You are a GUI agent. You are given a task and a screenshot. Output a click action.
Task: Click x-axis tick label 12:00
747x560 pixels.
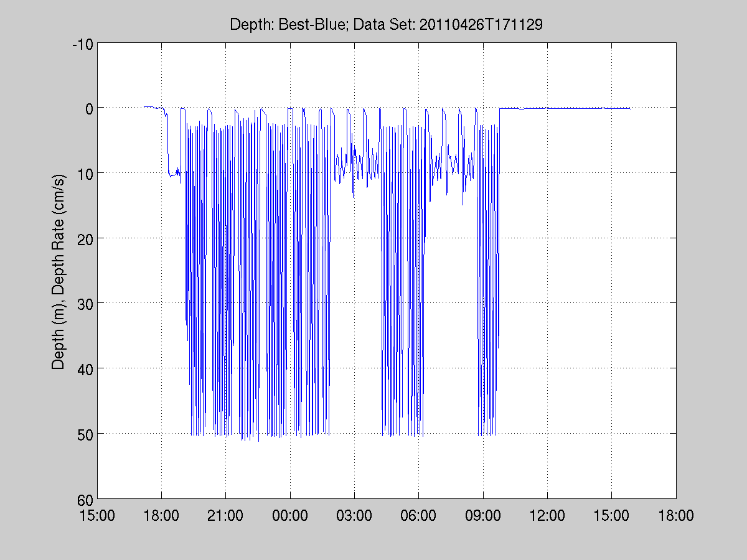(x=547, y=516)
